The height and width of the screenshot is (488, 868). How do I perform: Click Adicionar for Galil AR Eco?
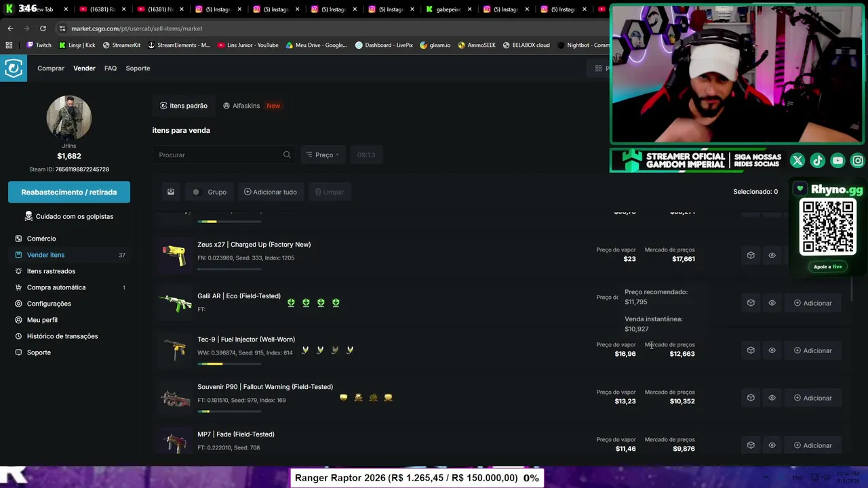click(x=812, y=303)
